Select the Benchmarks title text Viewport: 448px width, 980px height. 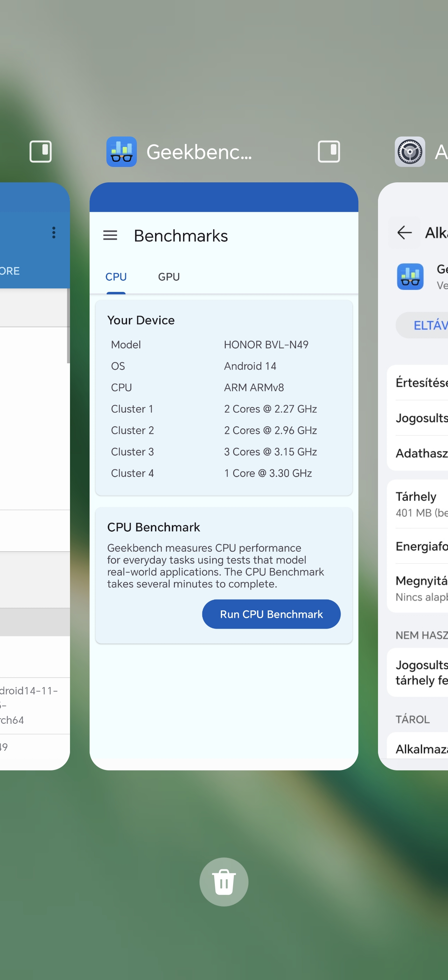(181, 236)
